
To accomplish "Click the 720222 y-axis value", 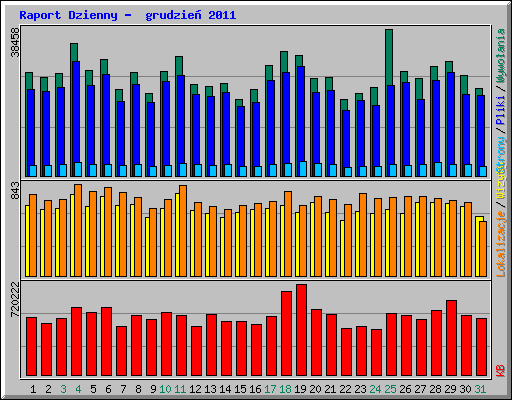I will 16,300.
